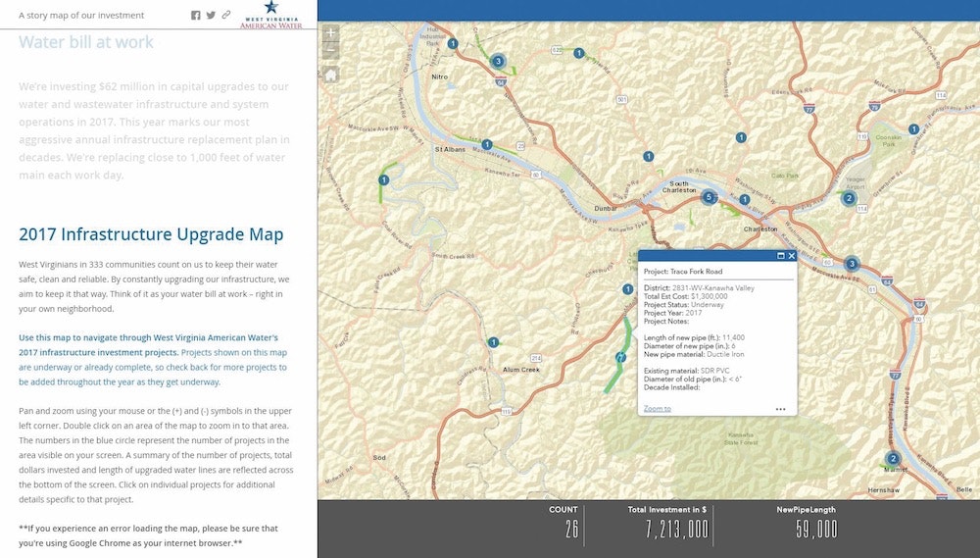Screen dimensions: 980x558
Task: Zoom out with the map minus button
Action: [x=330, y=50]
